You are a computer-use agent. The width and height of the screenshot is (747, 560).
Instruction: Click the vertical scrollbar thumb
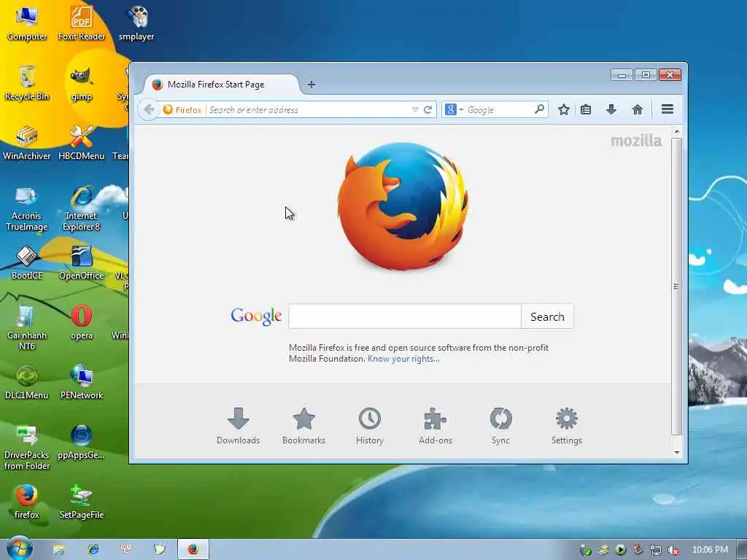coord(676,286)
